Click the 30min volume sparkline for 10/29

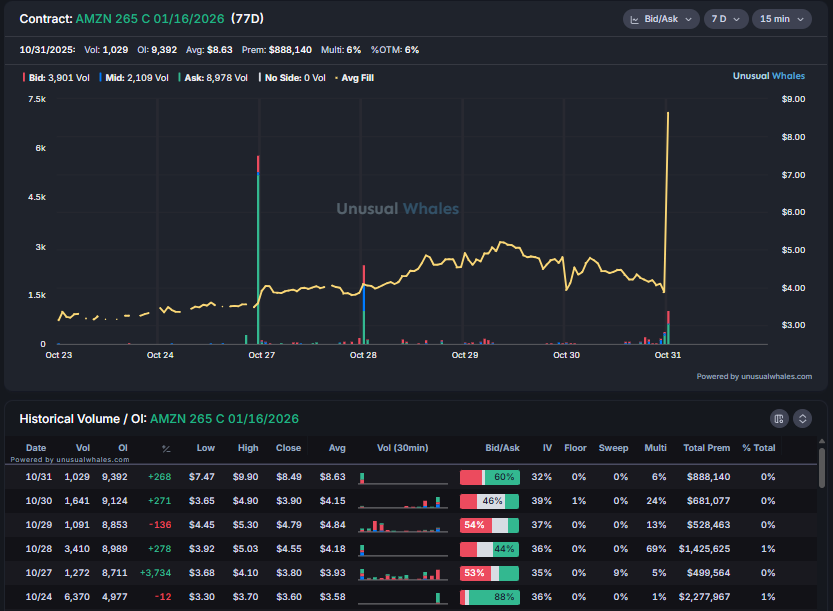tap(402, 524)
